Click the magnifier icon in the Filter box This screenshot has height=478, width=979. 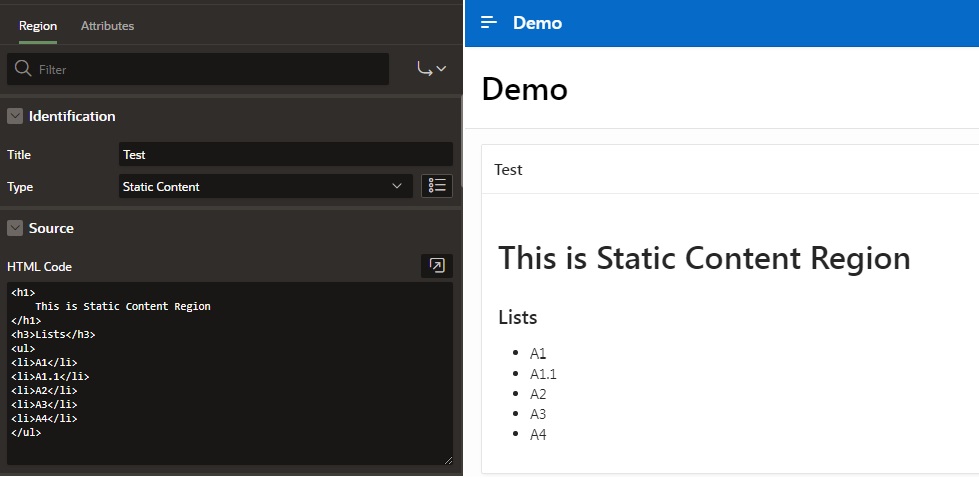[23, 69]
